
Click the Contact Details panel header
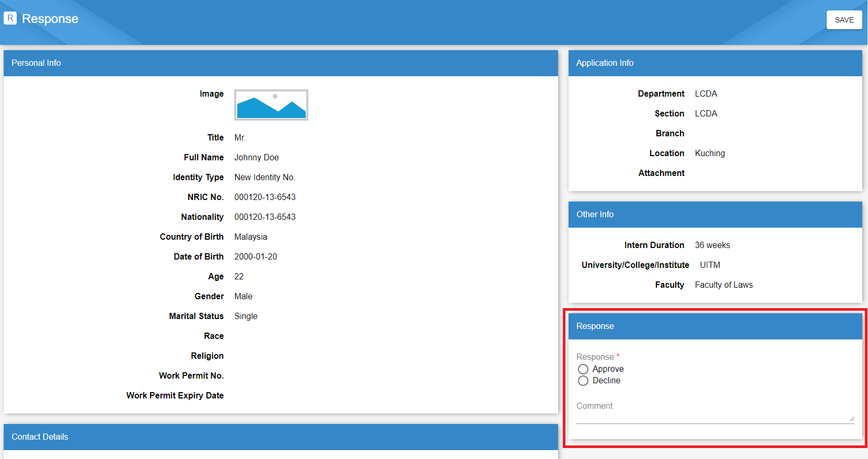[x=281, y=437]
